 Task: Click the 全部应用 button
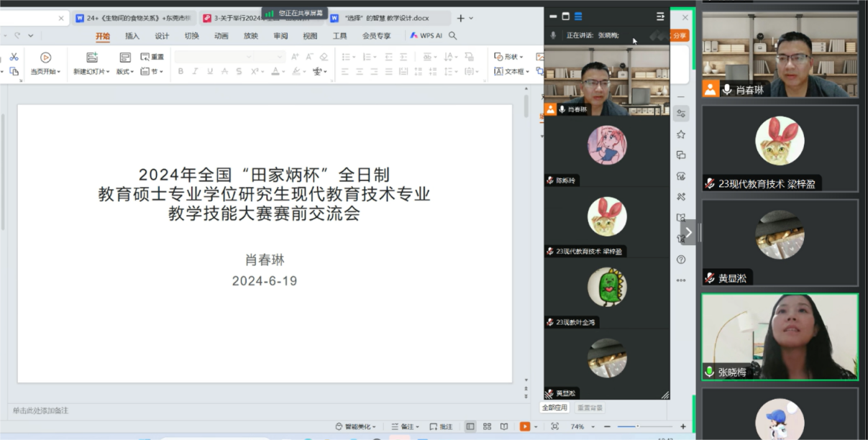[554, 408]
